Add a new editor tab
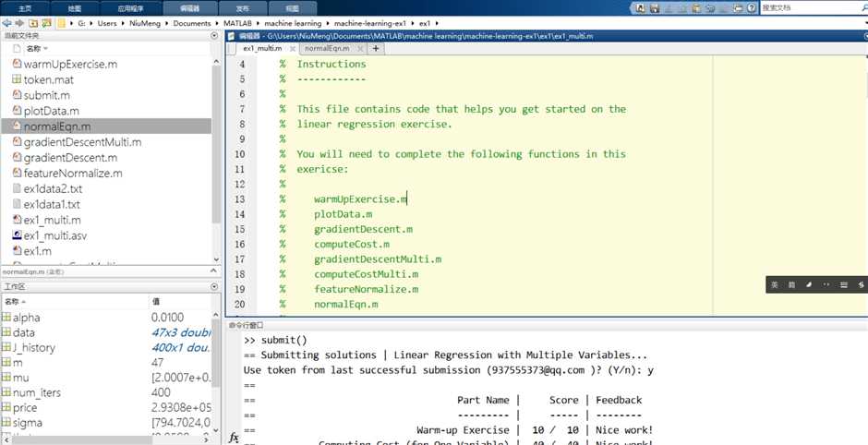 pyautogui.click(x=376, y=49)
